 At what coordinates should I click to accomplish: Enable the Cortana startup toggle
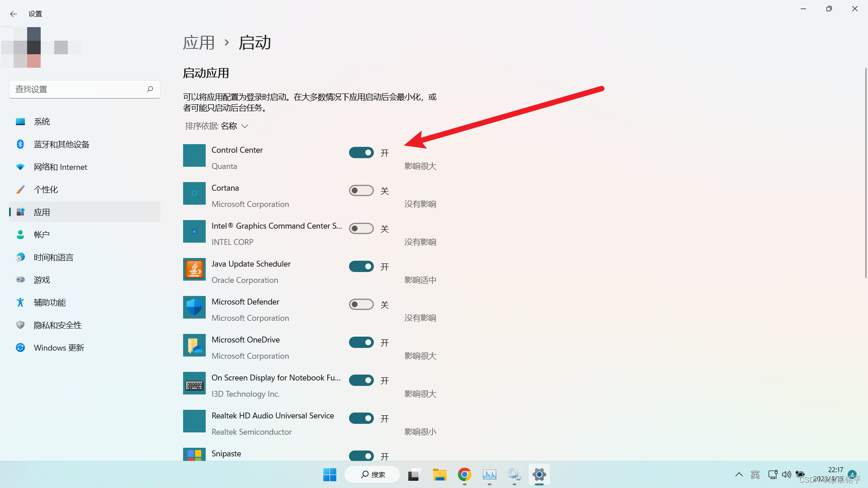[x=361, y=191]
